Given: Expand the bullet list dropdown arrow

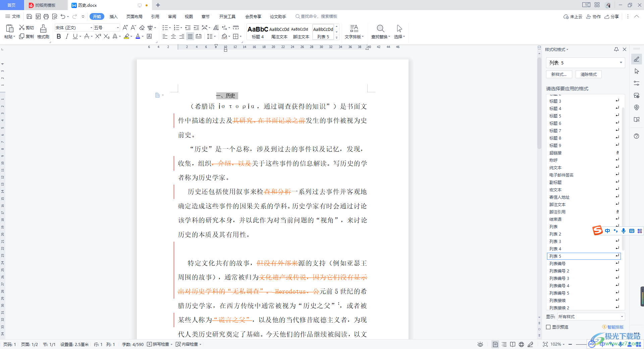Looking at the screenshot, I should click(170, 28).
